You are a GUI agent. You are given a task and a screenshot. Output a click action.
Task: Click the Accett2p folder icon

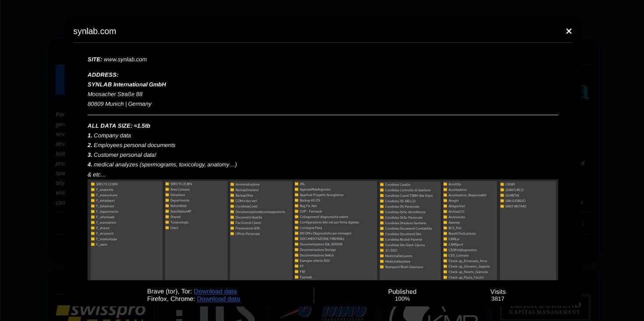[445, 184]
